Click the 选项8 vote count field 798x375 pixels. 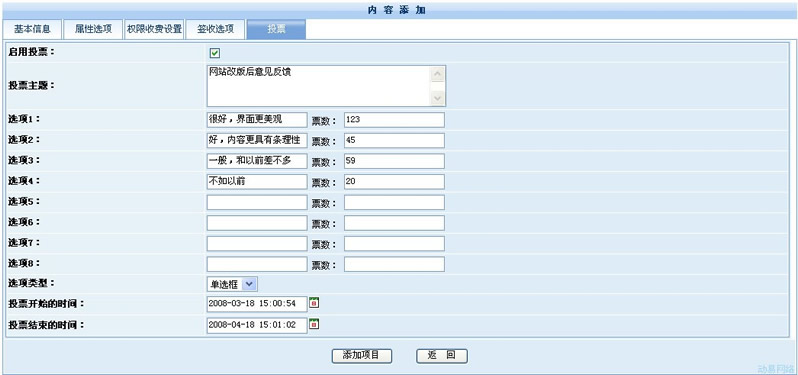point(394,264)
